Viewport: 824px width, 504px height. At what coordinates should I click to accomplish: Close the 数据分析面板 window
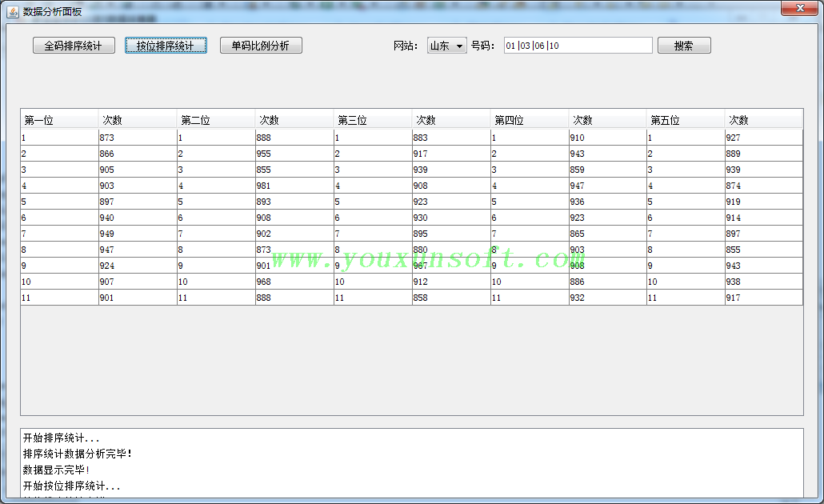pos(797,8)
